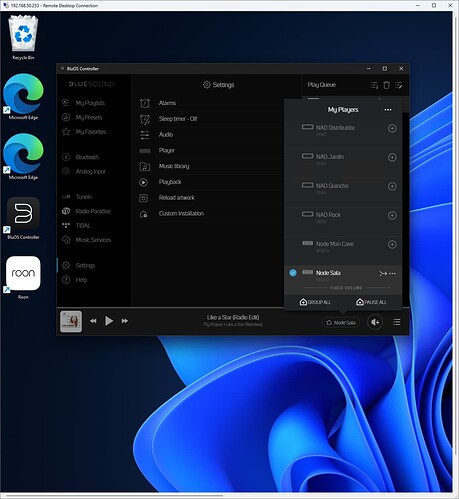Open album artwork thumbnail
The height and width of the screenshot is (499, 459).
71,321
